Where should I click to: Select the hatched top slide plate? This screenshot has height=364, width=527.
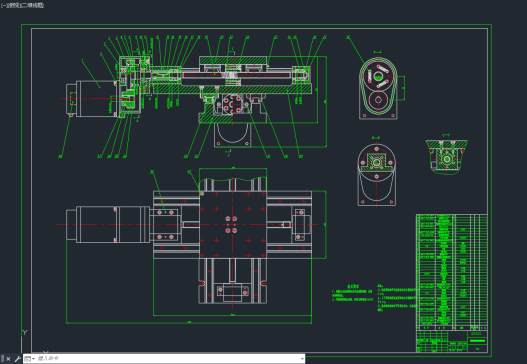point(233,60)
